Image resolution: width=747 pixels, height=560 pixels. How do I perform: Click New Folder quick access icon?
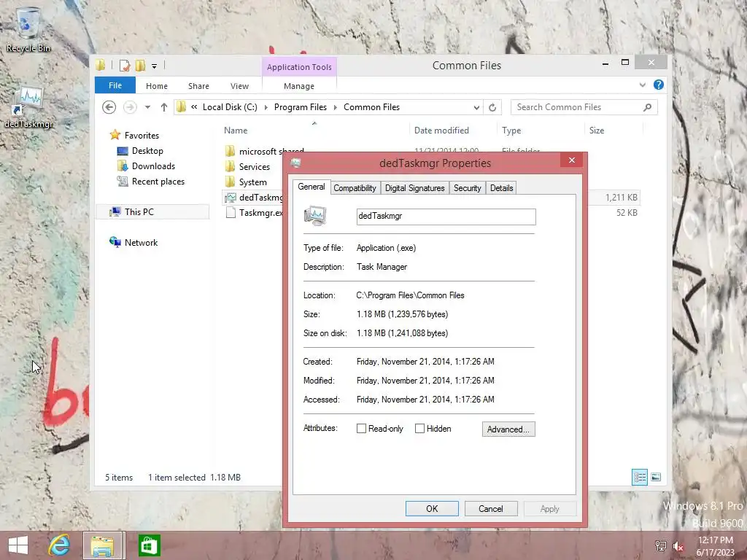pyautogui.click(x=140, y=65)
